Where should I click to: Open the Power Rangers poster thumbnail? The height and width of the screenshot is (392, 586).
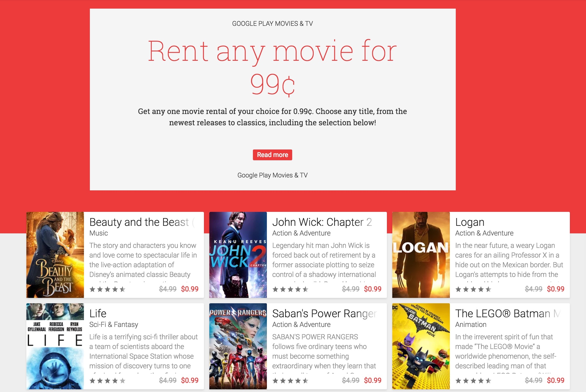pos(238,346)
